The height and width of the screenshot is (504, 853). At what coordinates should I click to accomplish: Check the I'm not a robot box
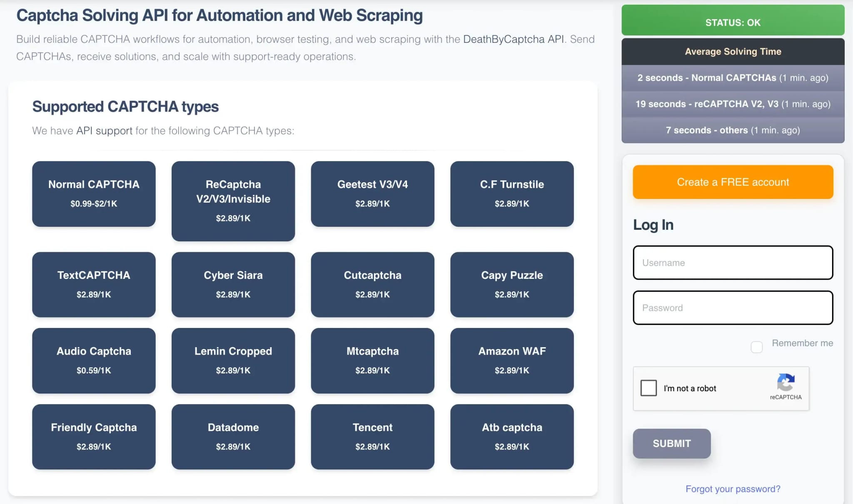coord(648,388)
